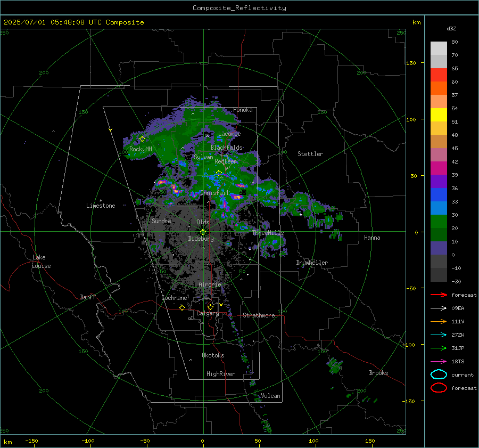Click the cyan 'current' ellipse legend icon
Screen dimensions: 479x448
439,374
